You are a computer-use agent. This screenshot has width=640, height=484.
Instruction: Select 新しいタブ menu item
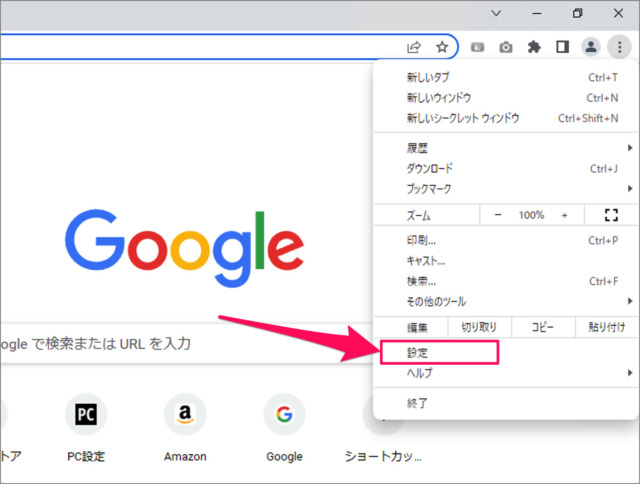506,77
